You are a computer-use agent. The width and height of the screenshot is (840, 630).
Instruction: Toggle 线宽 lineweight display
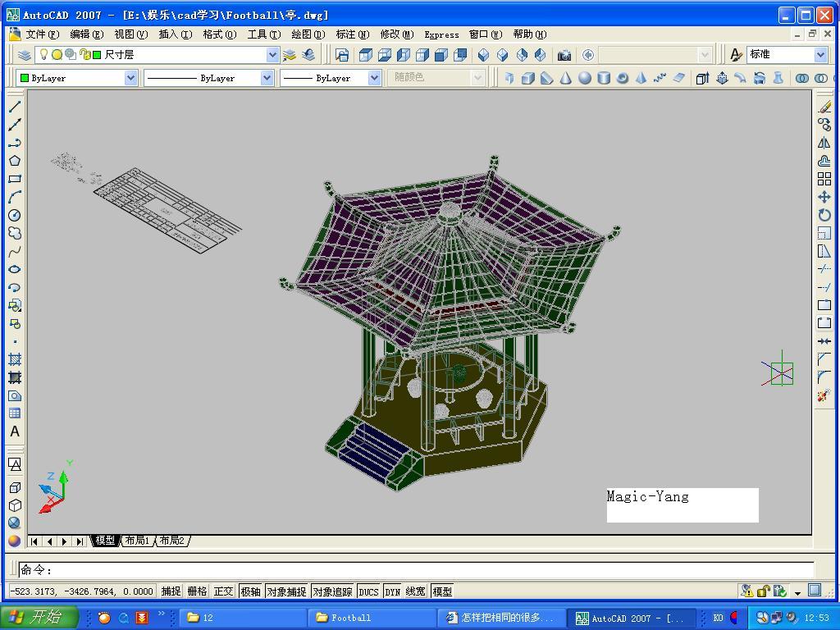click(x=416, y=591)
